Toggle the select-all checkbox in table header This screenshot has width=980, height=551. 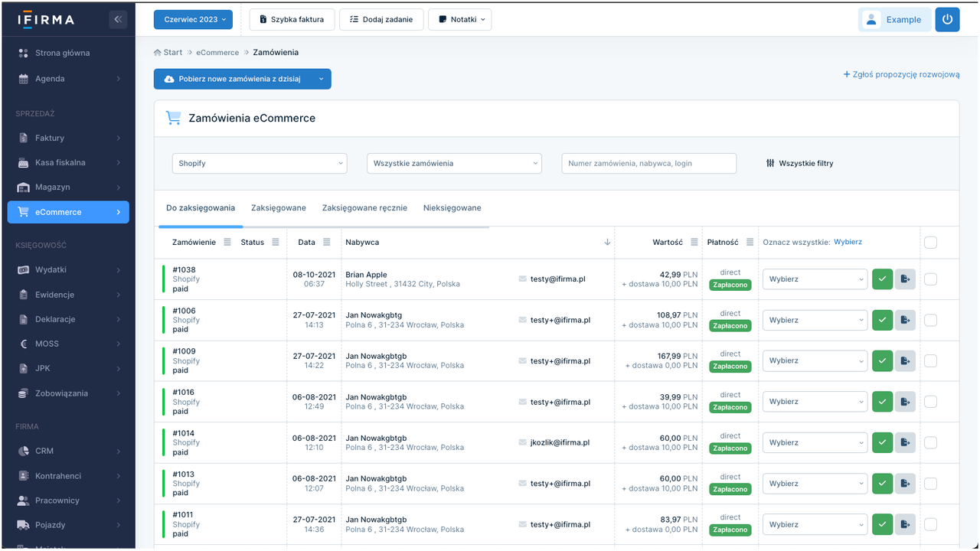pyautogui.click(x=930, y=243)
